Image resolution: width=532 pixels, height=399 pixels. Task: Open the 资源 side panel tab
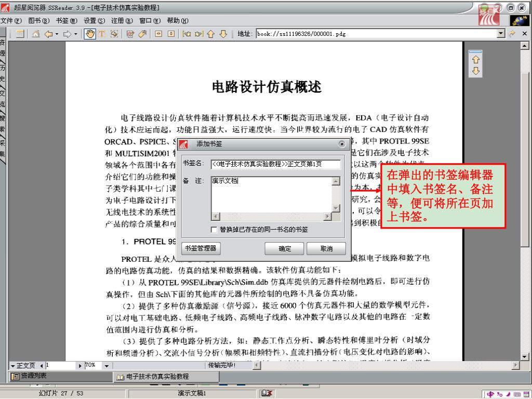pyautogui.click(x=3, y=48)
